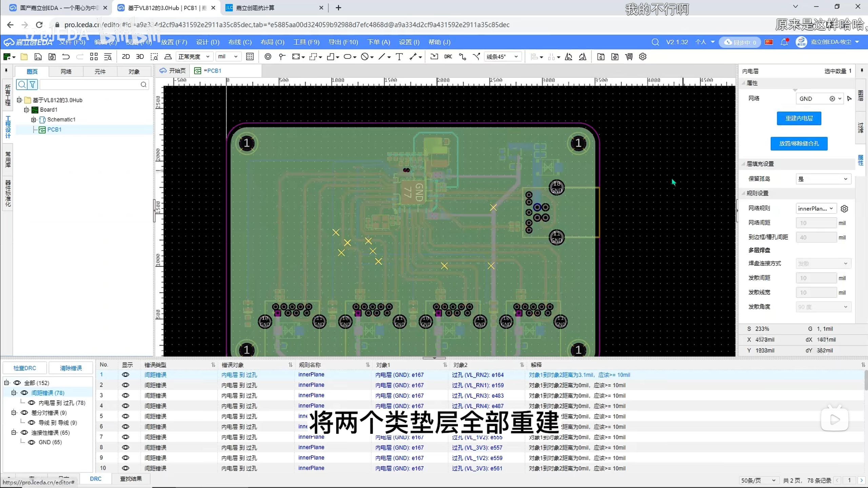Viewport: 868px width, 488px height.
Task: Switch to the 3D view button
Action: 140,57
